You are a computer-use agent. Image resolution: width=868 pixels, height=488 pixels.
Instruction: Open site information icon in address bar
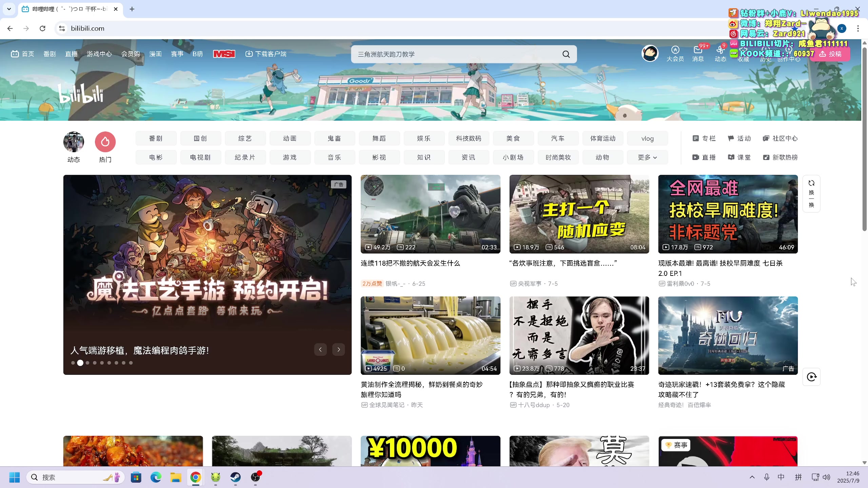pos(62,28)
